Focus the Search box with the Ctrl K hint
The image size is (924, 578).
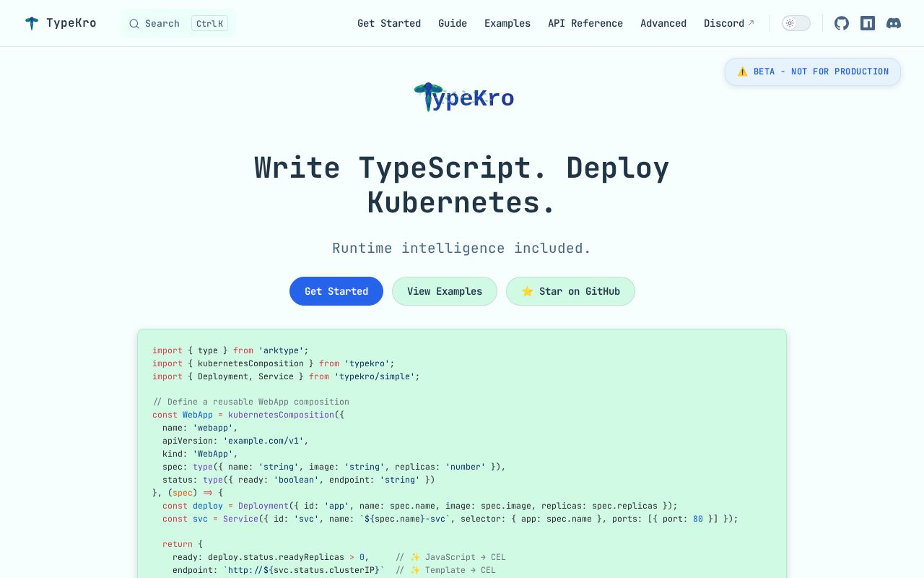[178, 24]
